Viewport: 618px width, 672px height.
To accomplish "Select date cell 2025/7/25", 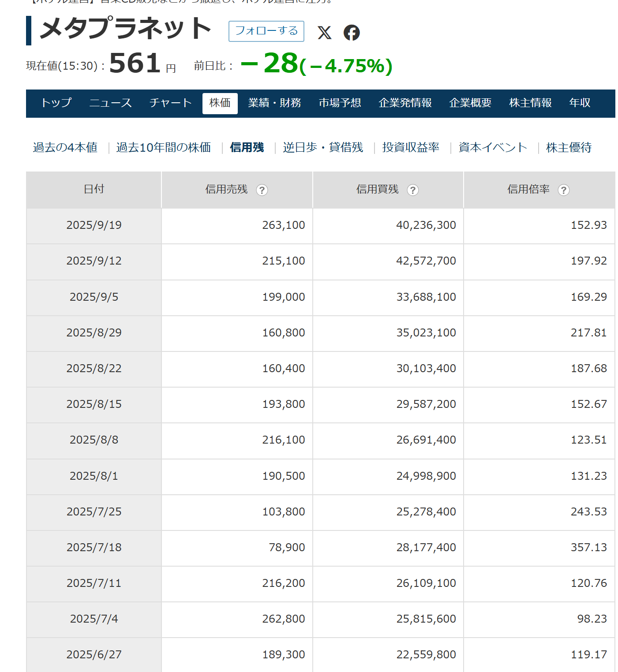I will 94,512.
